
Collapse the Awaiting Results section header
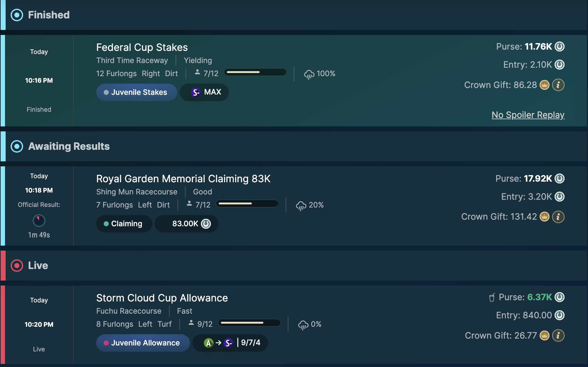click(x=69, y=146)
